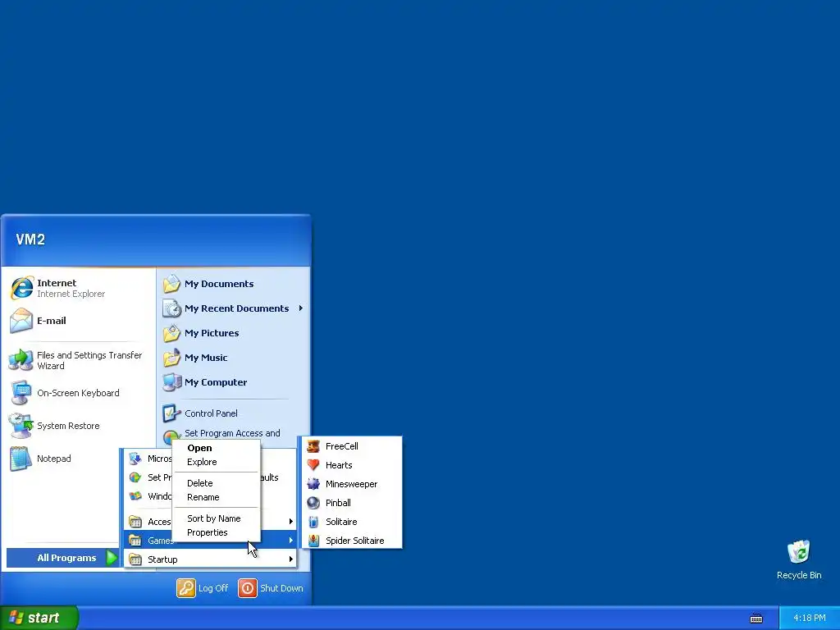
Task: Expand the Games submenu arrow
Action: point(291,541)
